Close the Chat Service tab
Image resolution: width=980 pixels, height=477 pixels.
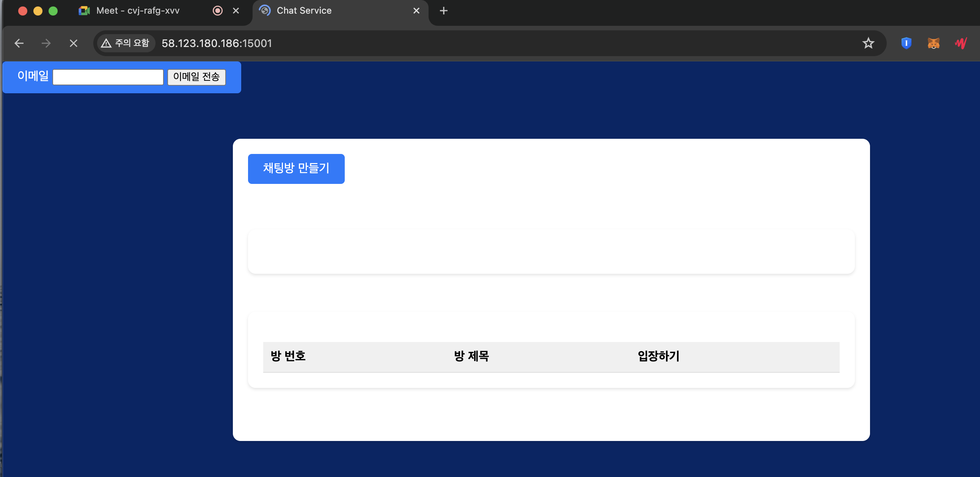pos(416,11)
